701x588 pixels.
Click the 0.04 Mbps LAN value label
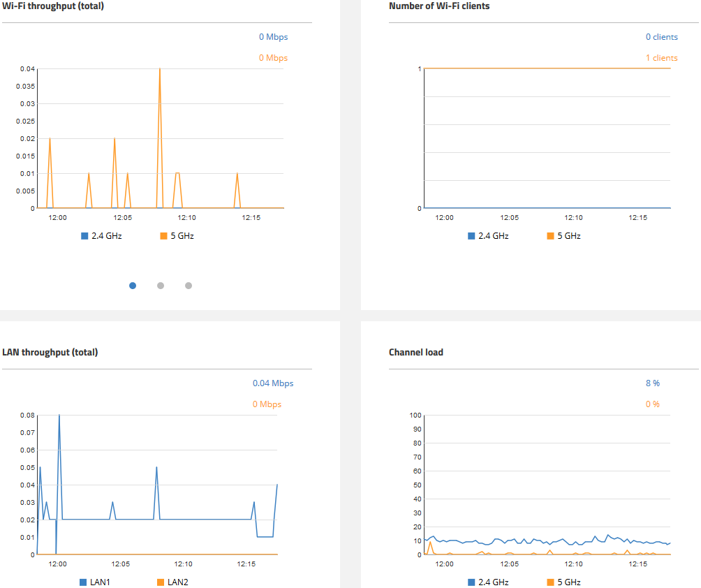tap(273, 383)
